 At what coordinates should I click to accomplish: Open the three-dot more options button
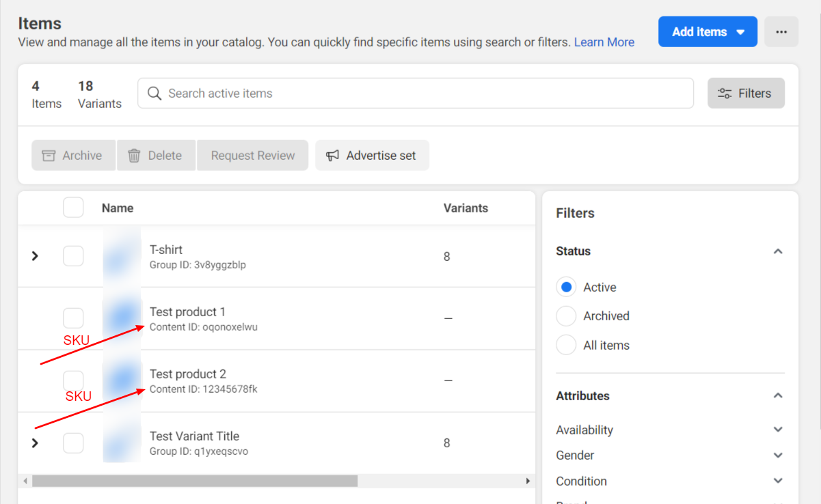[x=781, y=32]
